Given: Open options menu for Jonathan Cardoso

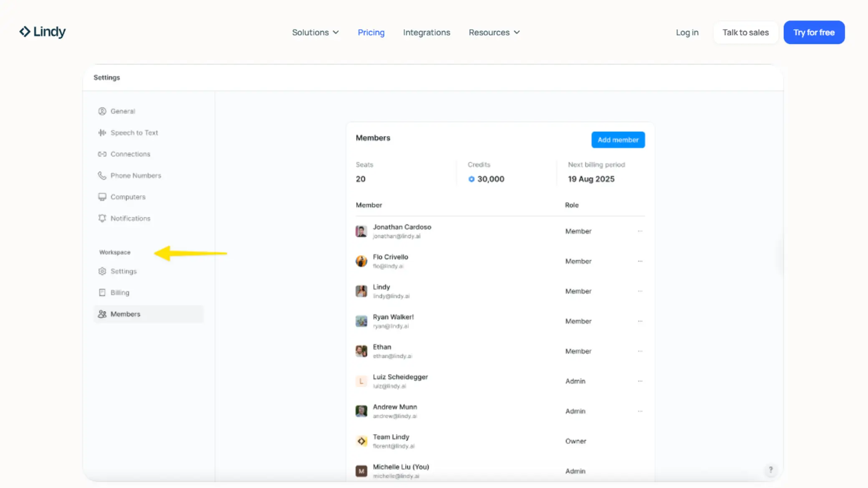Looking at the screenshot, I should coord(640,231).
